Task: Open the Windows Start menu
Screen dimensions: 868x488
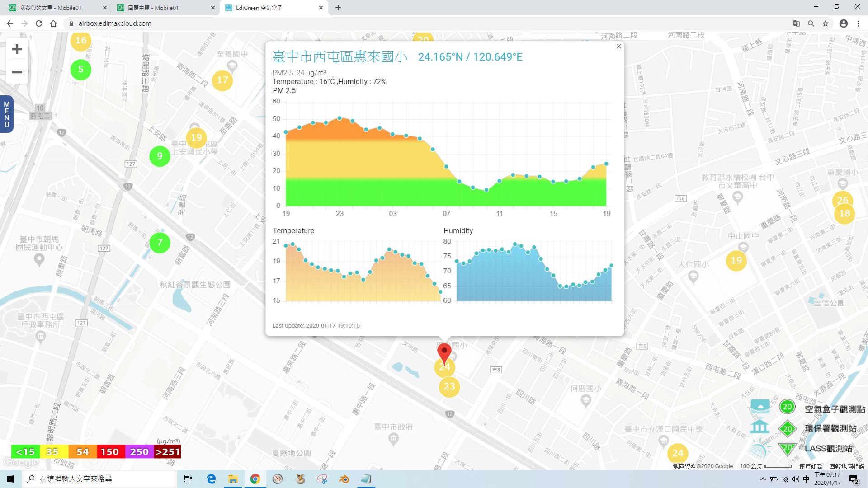Action: click(x=11, y=479)
